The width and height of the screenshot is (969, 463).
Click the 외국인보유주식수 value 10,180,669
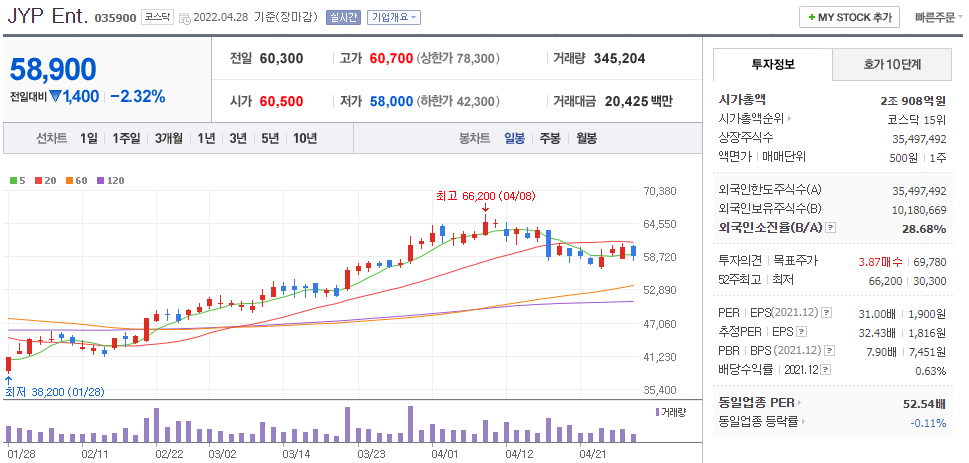pyautogui.click(x=920, y=210)
